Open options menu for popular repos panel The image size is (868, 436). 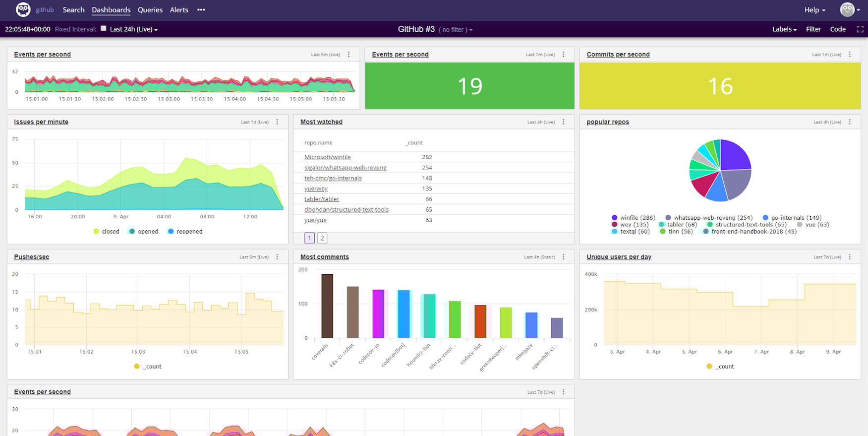point(850,122)
